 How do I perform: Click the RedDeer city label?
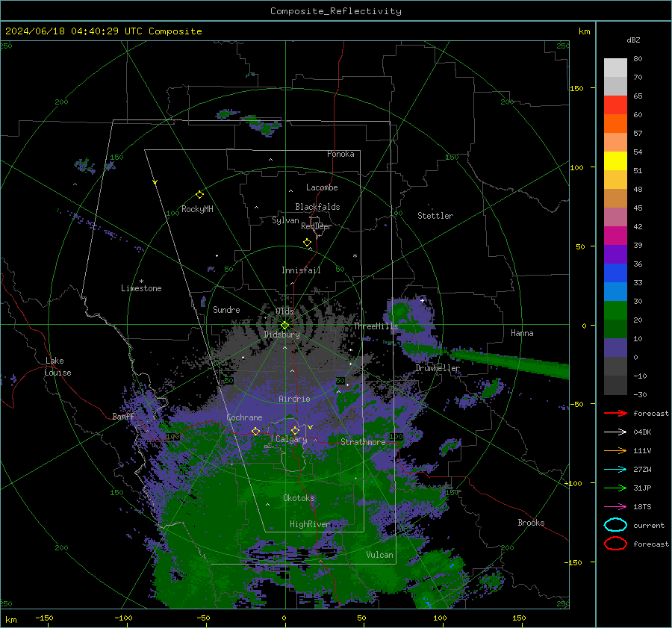[x=317, y=226]
